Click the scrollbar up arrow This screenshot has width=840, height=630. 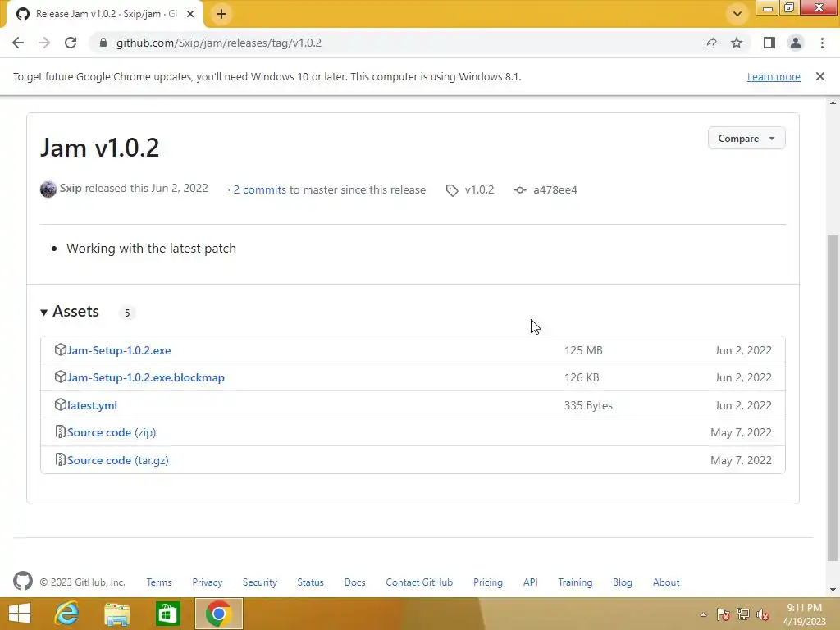point(833,103)
